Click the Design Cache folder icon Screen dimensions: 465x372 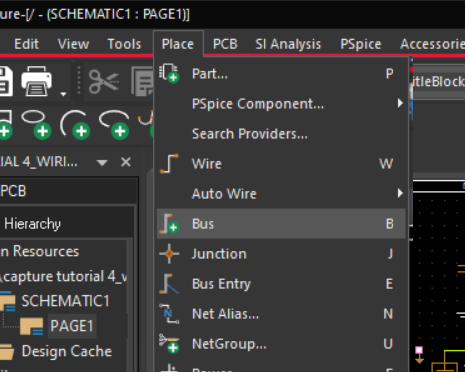[x=7, y=352]
